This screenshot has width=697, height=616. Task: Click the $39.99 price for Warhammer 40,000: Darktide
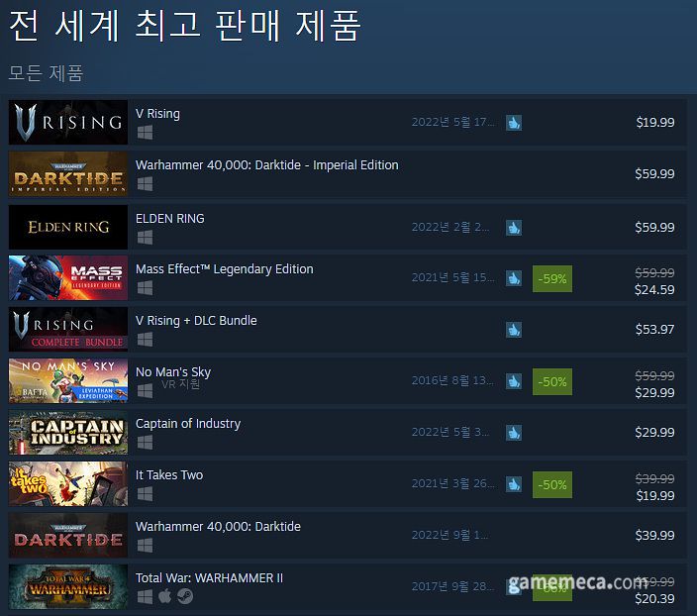[x=654, y=535]
